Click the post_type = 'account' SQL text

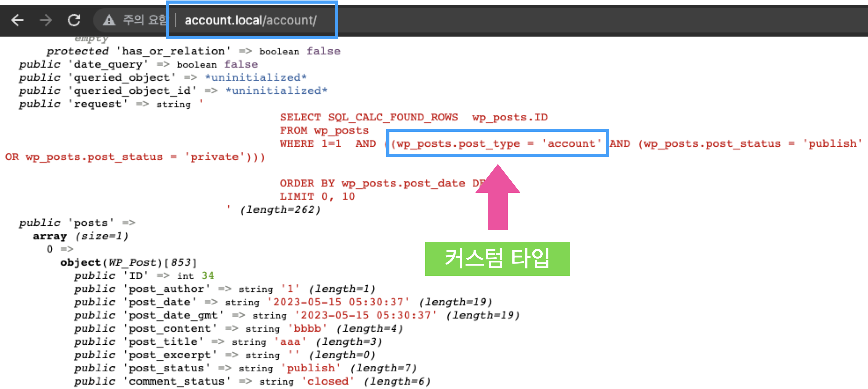(x=497, y=144)
